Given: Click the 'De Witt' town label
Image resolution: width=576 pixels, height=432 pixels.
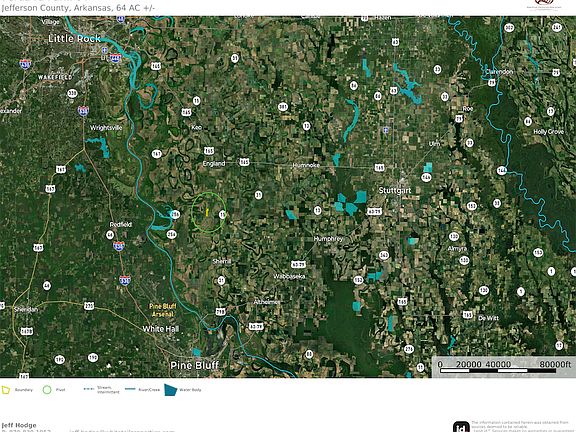Looking at the screenshot, I should pyautogui.click(x=488, y=318).
